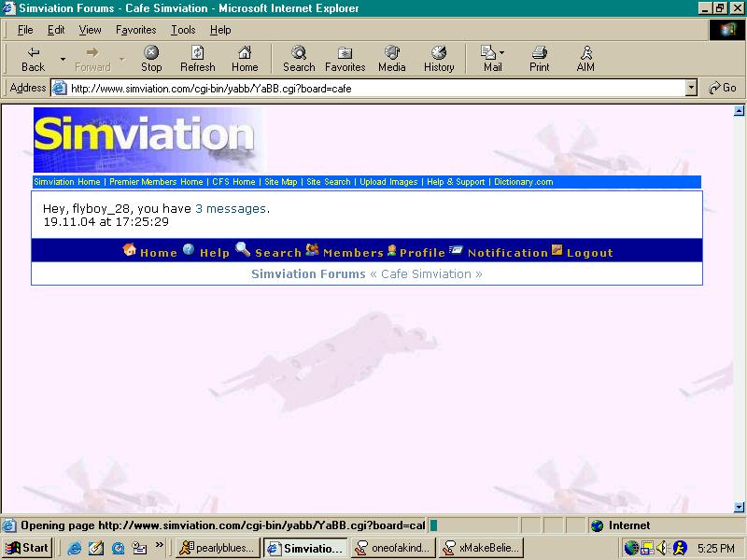747x560 pixels.
Task: Expand the Quick Launch overflow chevron
Action: tap(160, 547)
